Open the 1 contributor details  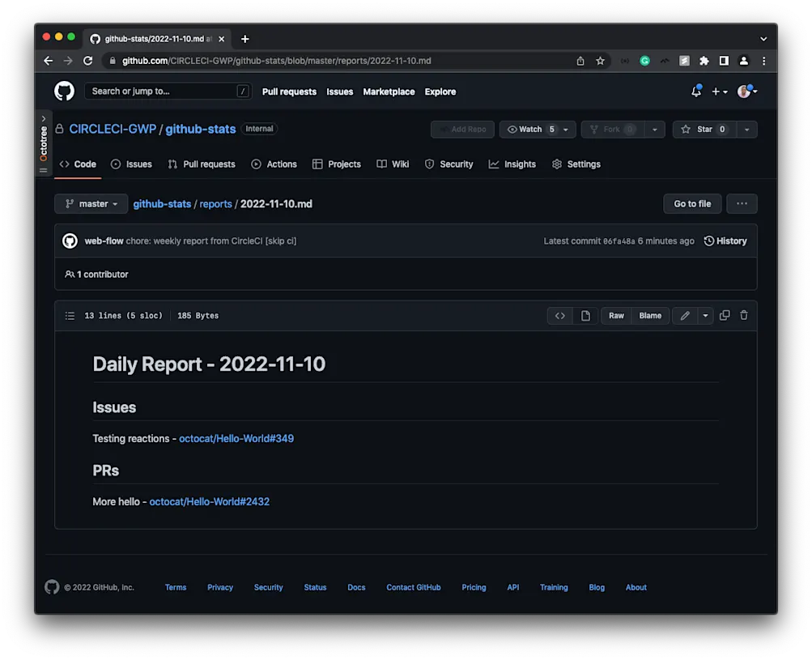point(96,274)
